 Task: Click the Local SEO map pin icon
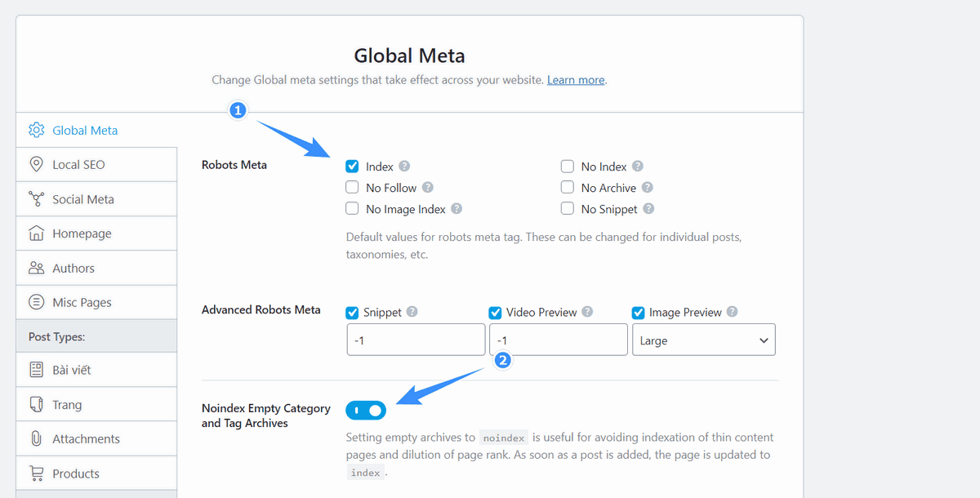pos(36,165)
